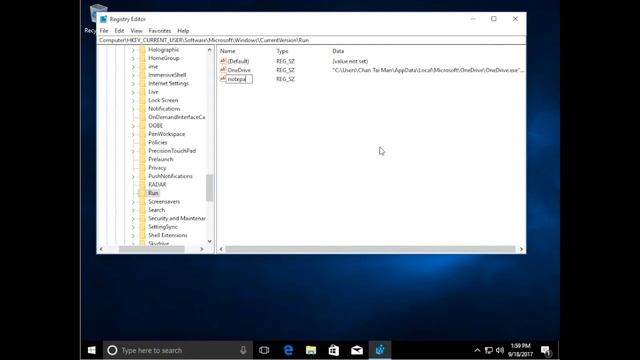
Task: Click the value name edit box
Action: click(x=240, y=79)
